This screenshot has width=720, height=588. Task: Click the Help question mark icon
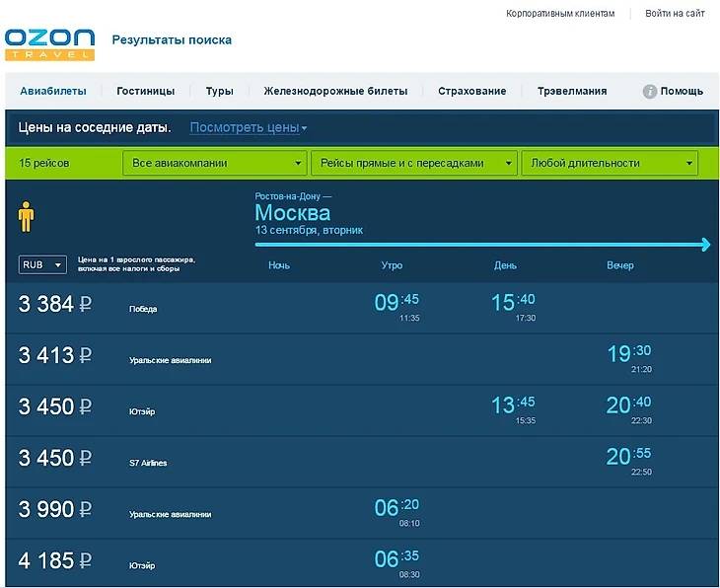pyautogui.click(x=650, y=91)
